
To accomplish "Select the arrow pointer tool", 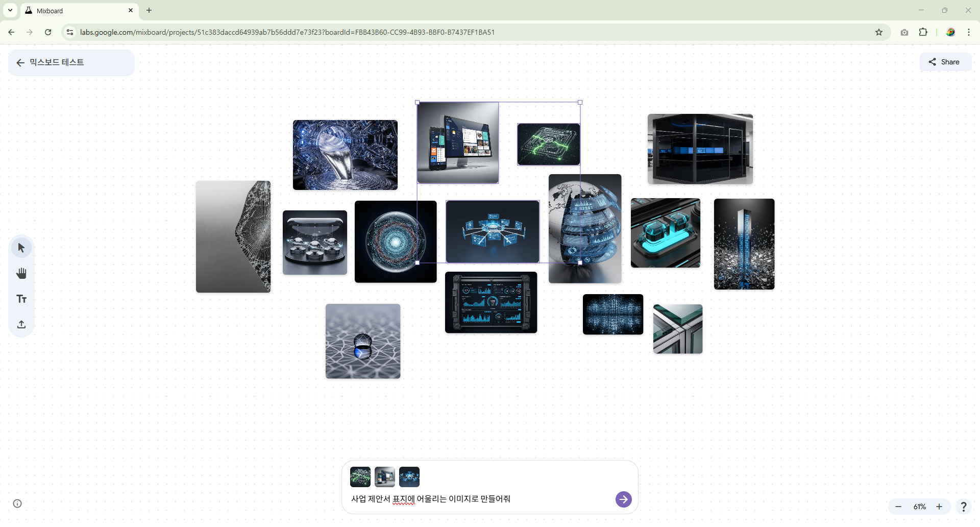I will (x=21, y=248).
